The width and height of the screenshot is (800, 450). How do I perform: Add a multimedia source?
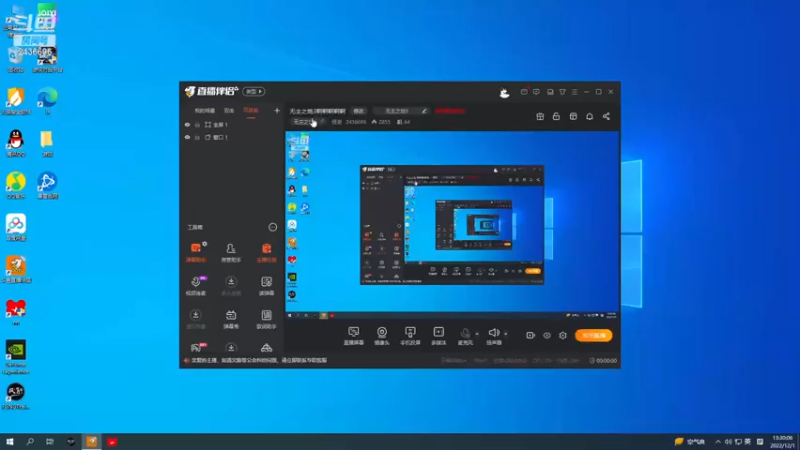pyautogui.click(x=438, y=336)
